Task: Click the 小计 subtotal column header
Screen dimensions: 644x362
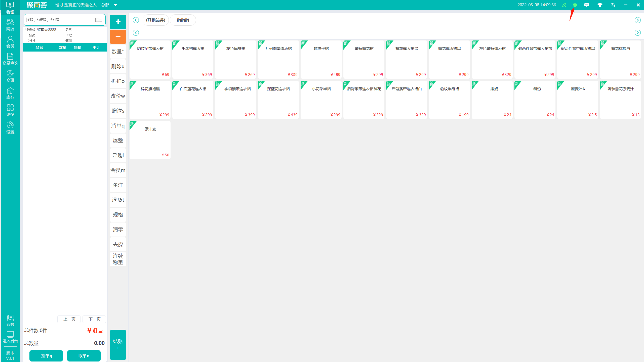Action: click(96, 47)
